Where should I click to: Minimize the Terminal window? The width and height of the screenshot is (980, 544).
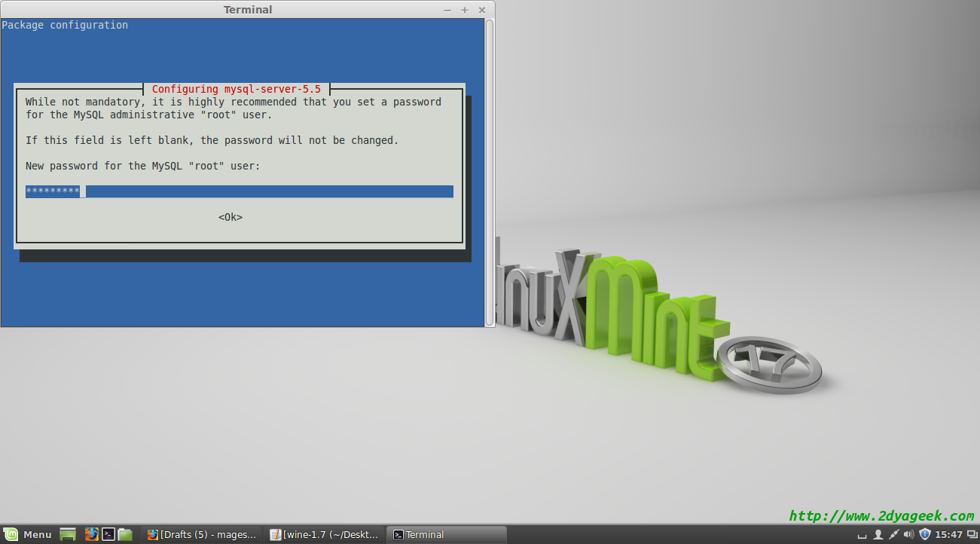448,10
